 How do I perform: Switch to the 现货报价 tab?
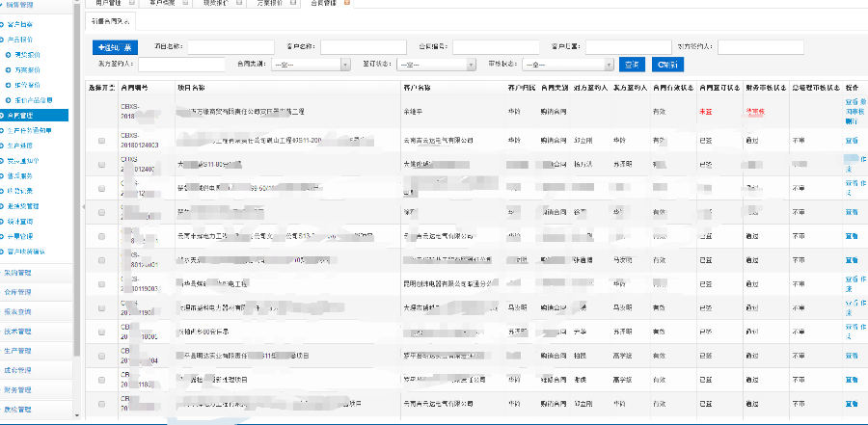pos(216,3)
